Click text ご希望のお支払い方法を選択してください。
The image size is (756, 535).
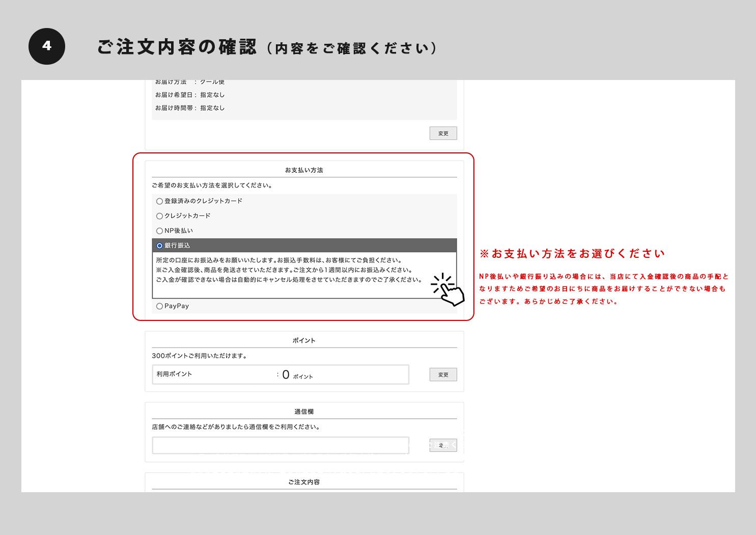click(213, 185)
